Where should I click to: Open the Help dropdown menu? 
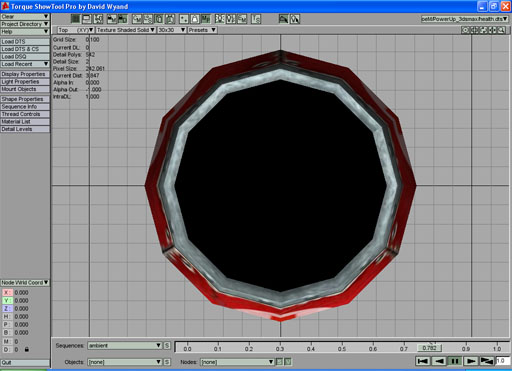(25, 32)
